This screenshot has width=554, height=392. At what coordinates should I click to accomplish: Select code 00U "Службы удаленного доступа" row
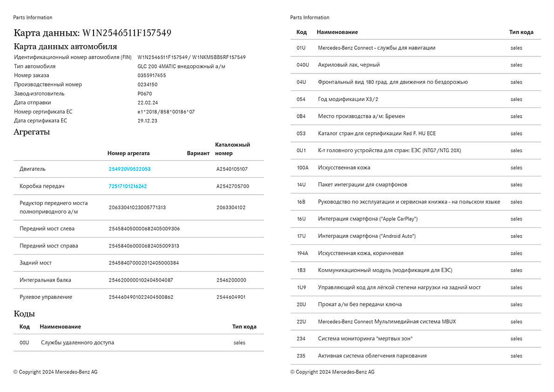[77, 343]
